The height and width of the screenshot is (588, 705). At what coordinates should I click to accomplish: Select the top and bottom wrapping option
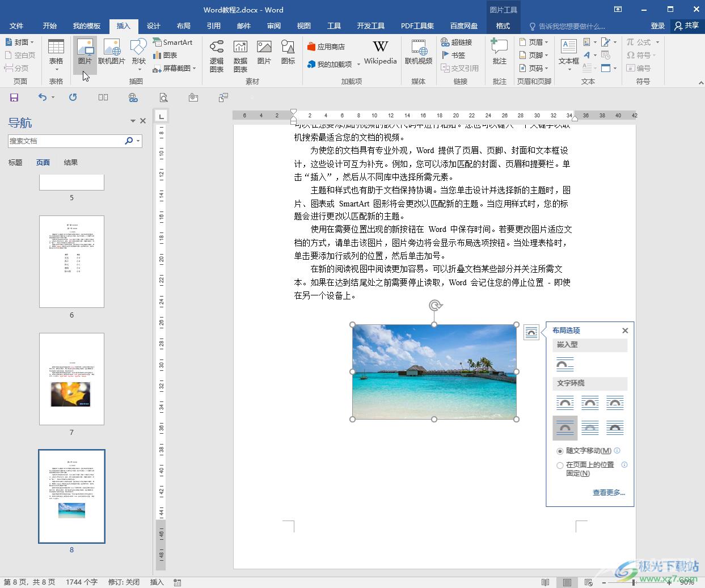pyautogui.click(x=565, y=428)
